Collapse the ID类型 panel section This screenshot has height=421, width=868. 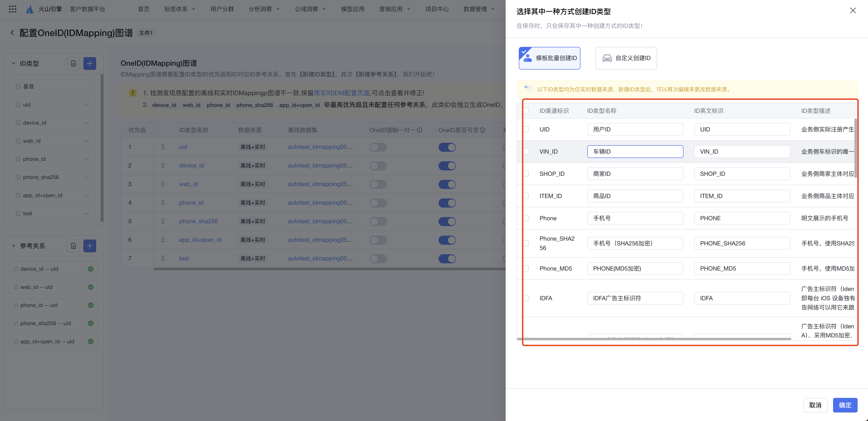(x=13, y=63)
